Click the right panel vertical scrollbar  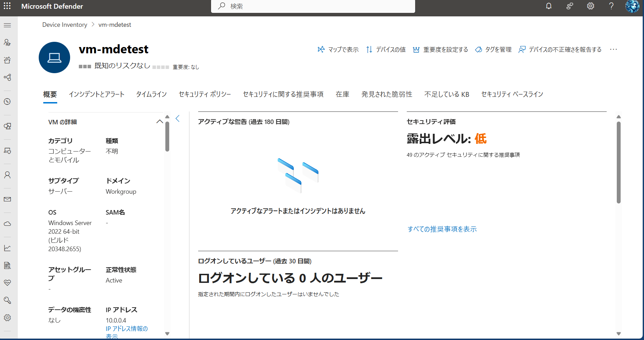619,162
